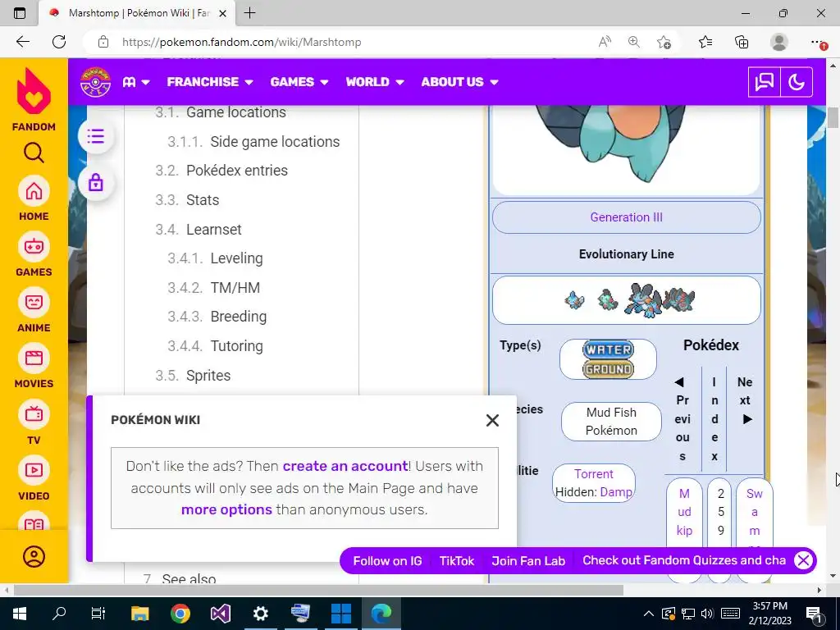Jump to Learnset section
840x630 pixels.
click(214, 230)
